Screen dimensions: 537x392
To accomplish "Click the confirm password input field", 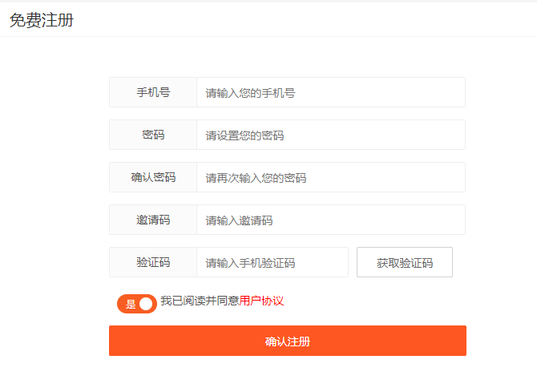I will [330, 177].
